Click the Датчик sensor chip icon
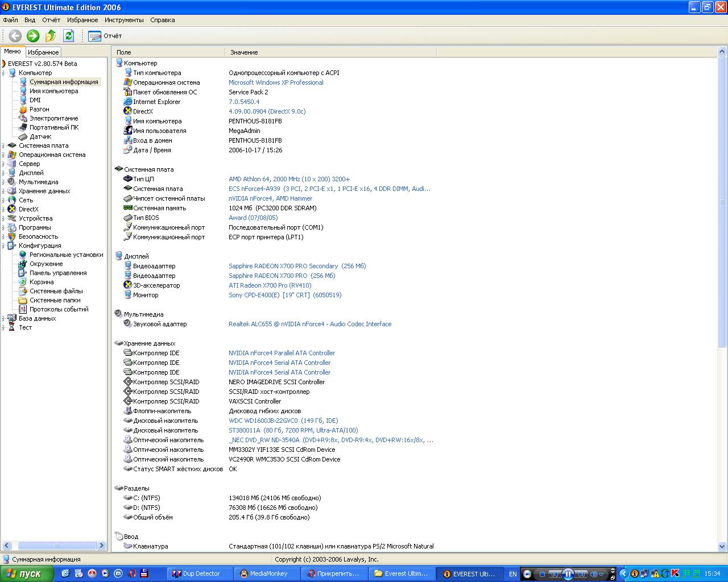Image resolution: width=728 pixels, height=582 pixels. coord(23,136)
